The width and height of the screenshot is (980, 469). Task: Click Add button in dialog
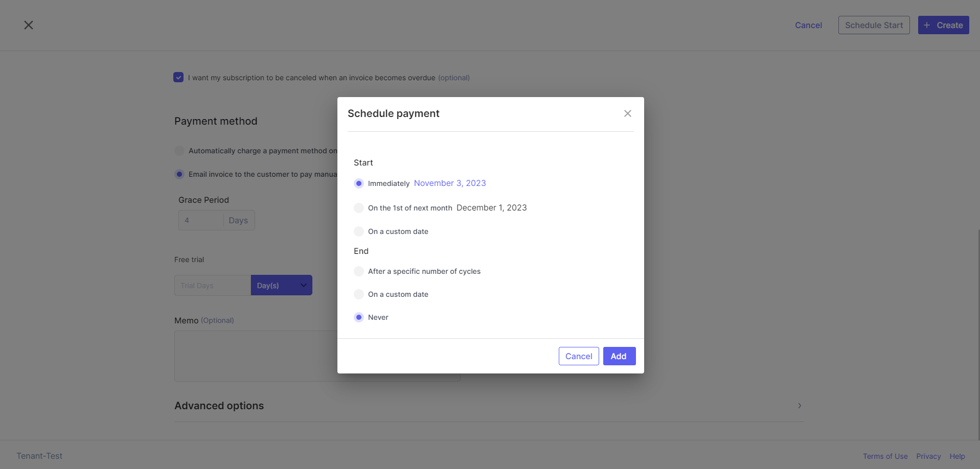coord(619,356)
